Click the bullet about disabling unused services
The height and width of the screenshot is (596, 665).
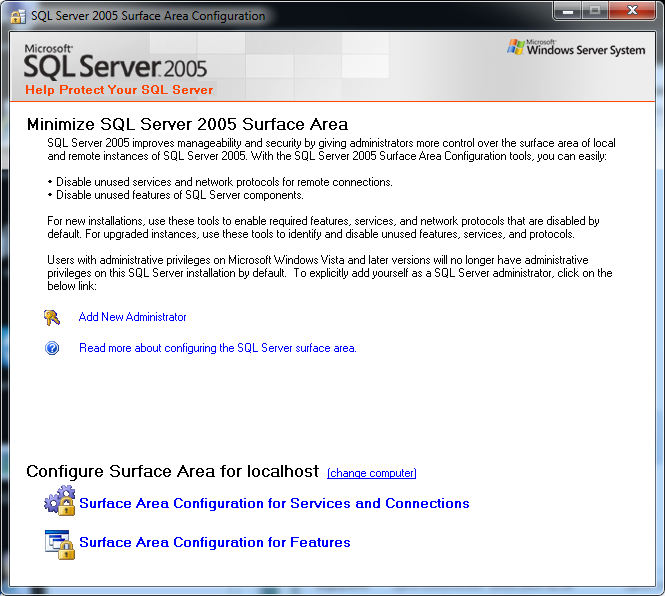coord(220,182)
